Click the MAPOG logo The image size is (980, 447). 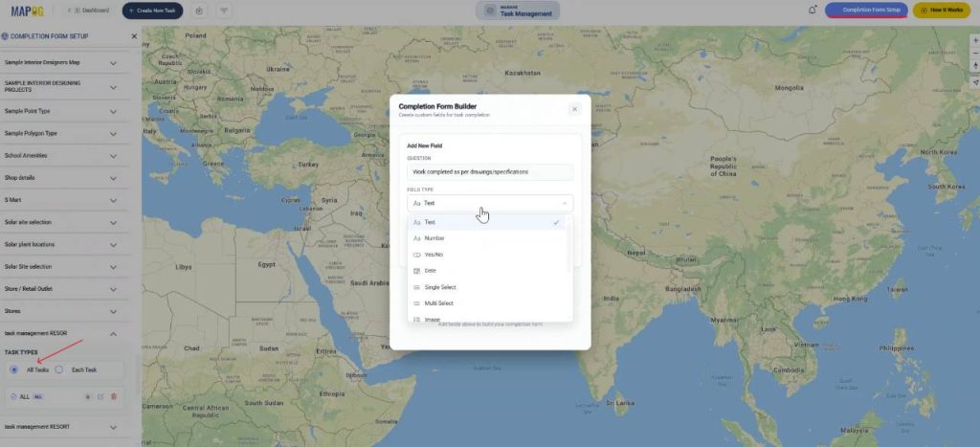click(28, 11)
